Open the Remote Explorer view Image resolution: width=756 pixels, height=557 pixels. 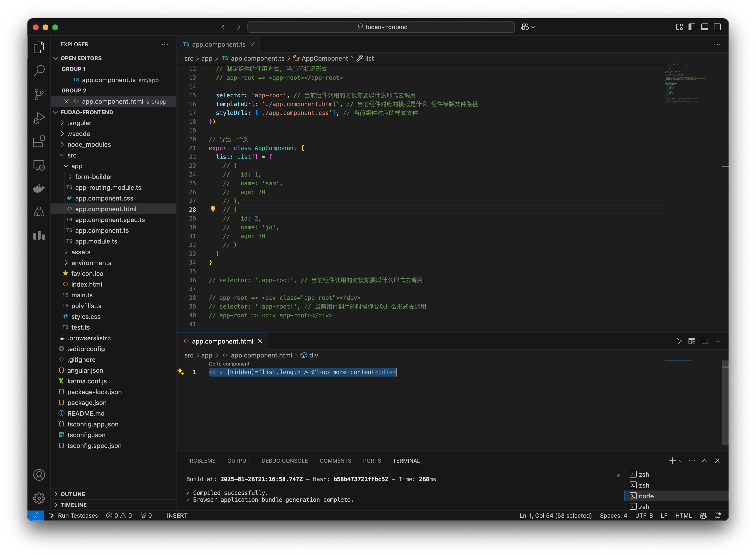(x=39, y=165)
